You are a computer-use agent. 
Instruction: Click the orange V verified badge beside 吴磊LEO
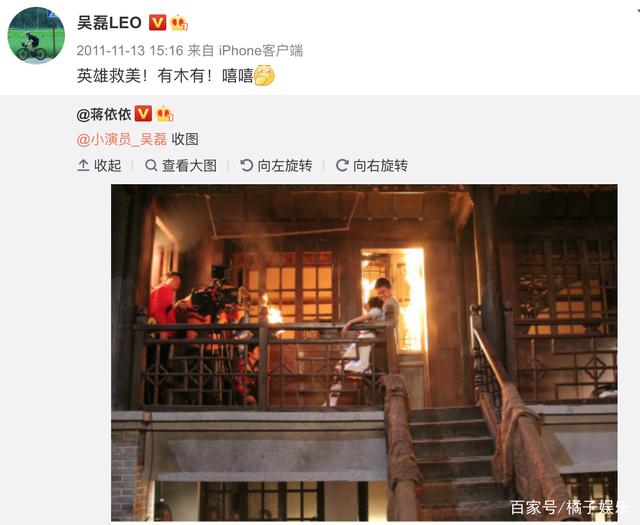157,22
